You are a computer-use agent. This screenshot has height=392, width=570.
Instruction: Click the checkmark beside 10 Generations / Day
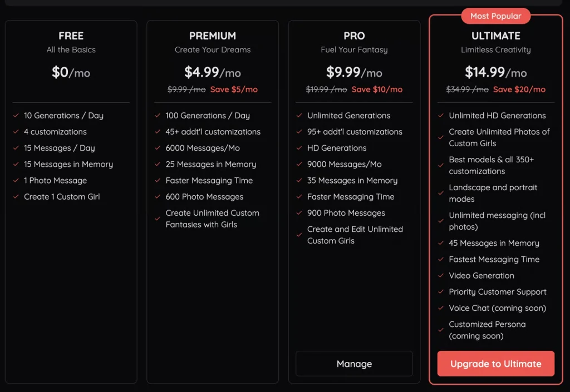(x=15, y=116)
